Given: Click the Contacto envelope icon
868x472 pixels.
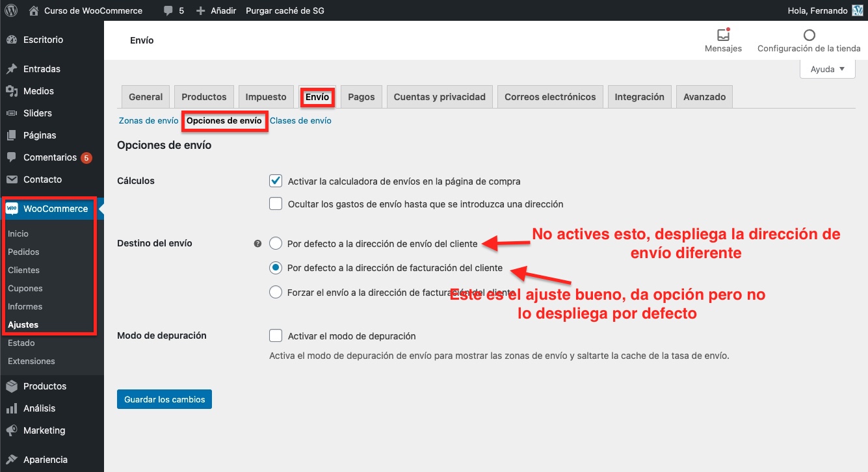Looking at the screenshot, I should (x=12, y=179).
